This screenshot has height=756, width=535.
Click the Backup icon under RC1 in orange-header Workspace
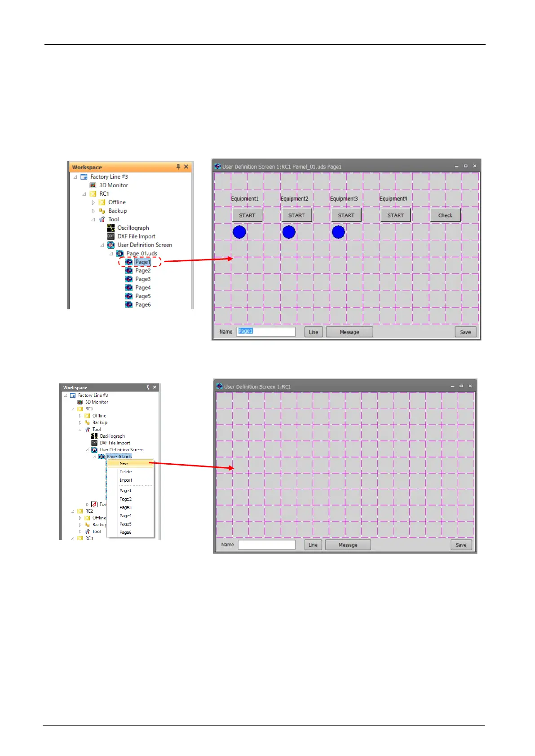point(102,211)
